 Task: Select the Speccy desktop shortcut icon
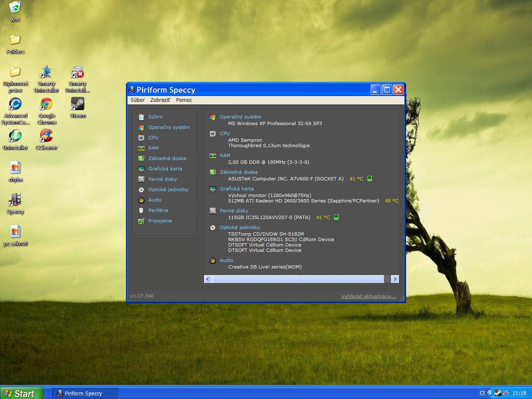point(15,200)
